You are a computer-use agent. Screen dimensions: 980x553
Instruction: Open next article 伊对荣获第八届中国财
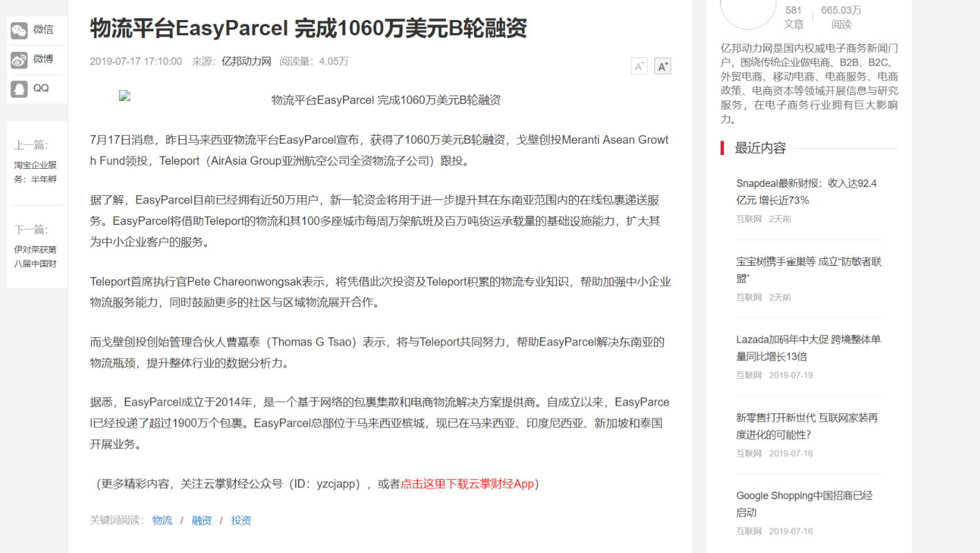pyautogui.click(x=36, y=256)
